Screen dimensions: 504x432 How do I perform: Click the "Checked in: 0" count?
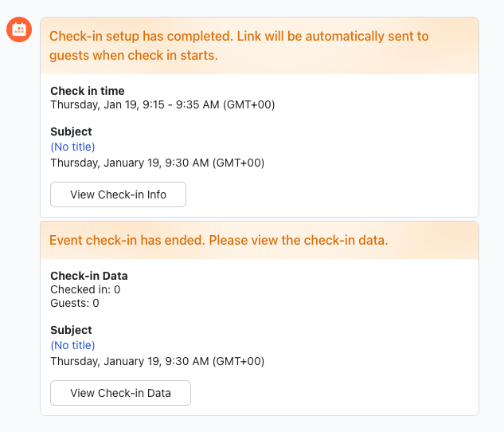click(x=85, y=289)
